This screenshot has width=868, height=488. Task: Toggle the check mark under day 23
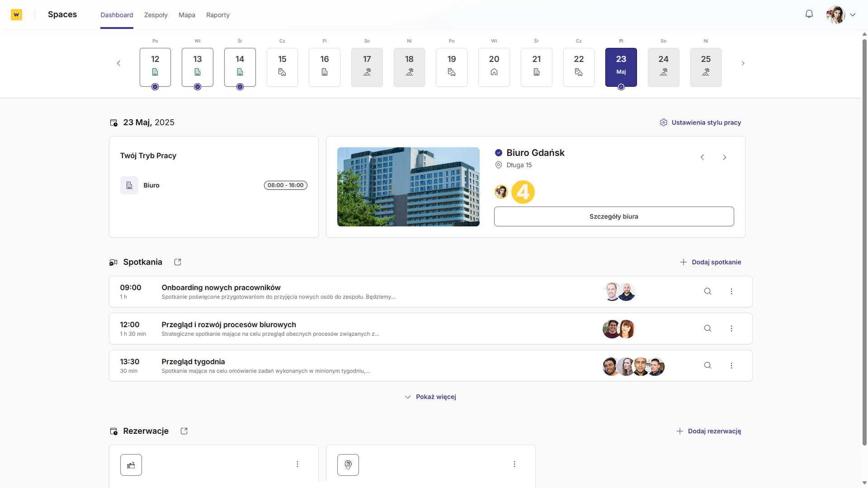pyautogui.click(x=621, y=87)
